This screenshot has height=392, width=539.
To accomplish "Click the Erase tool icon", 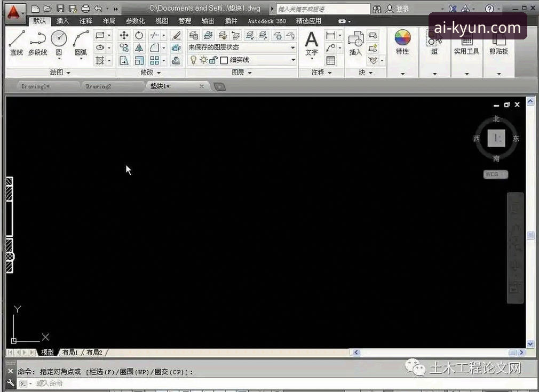I will (x=176, y=35).
